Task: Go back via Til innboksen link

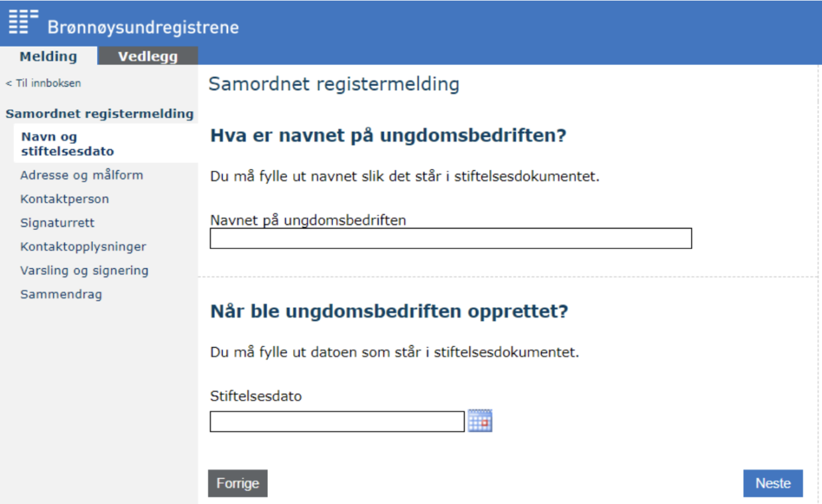Action: point(44,83)
